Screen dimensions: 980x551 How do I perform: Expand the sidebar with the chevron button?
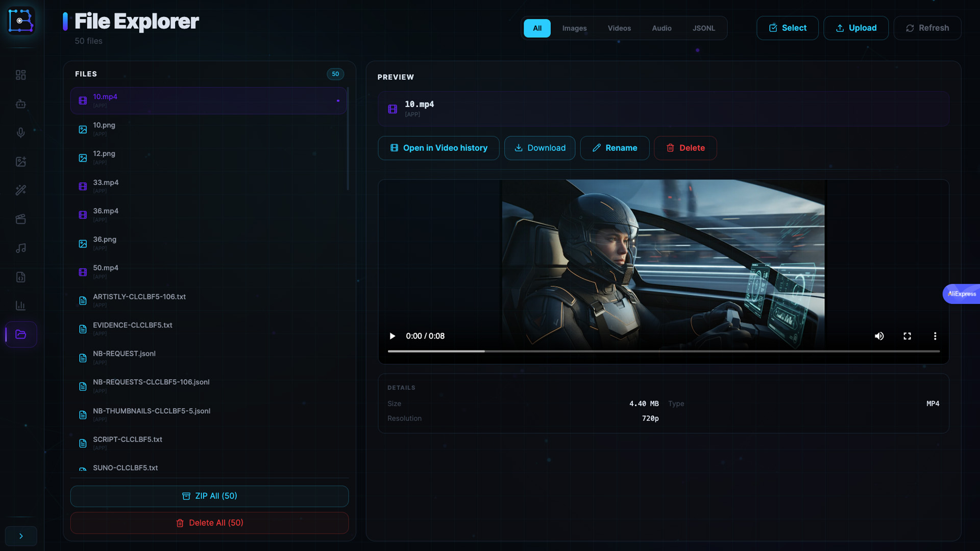[21, 536]
